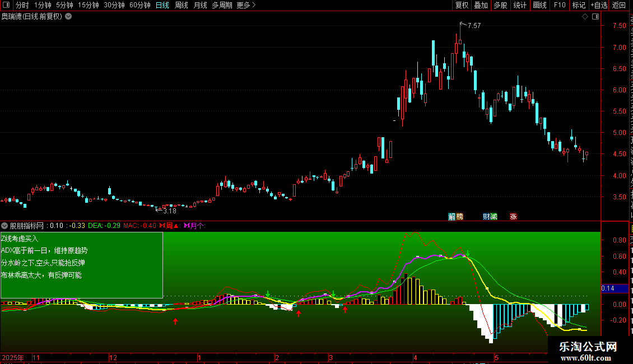Open the 多股 multi-stock view
633x364 pixels.
(x=500, y=5)
